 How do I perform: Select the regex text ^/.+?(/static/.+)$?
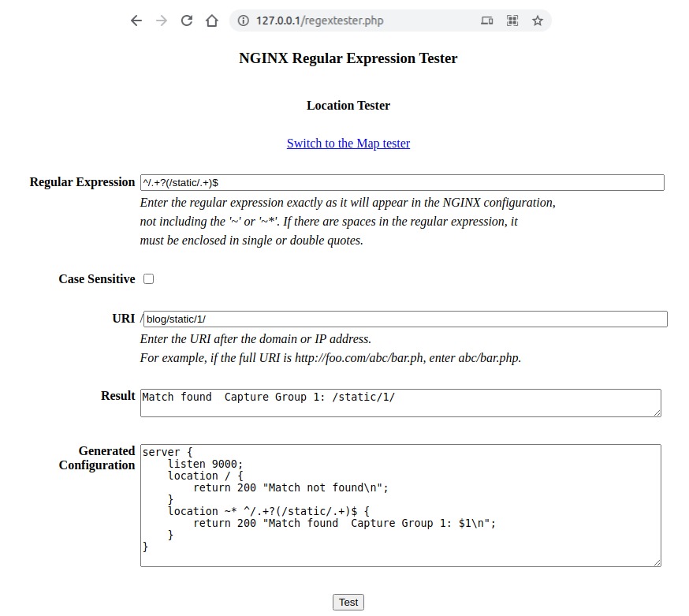click(x=183, y=182)
